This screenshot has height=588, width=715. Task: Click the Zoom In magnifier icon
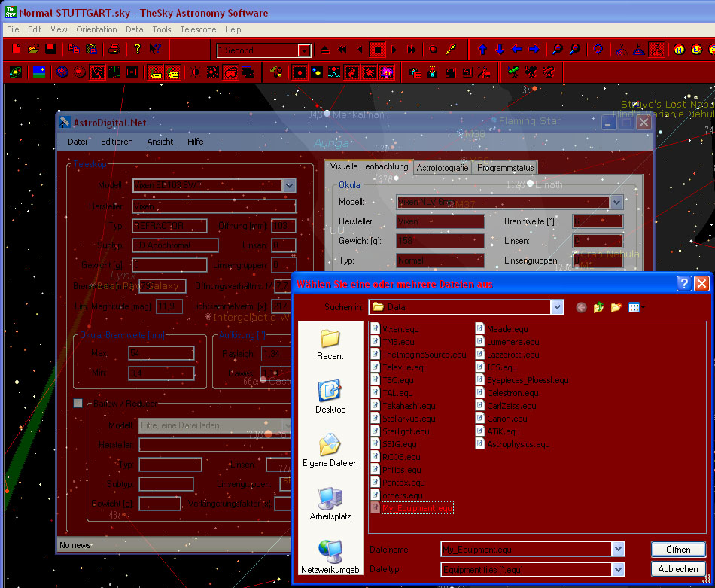point(557,50)
